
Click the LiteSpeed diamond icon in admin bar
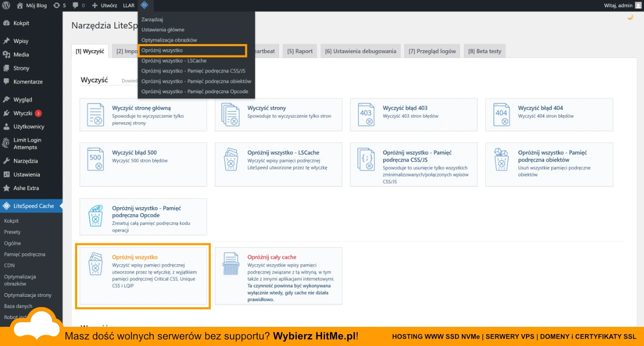coord(144,5)
